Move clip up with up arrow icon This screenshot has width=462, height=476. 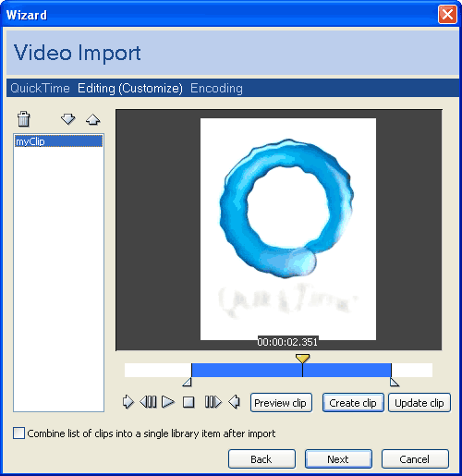92,119
